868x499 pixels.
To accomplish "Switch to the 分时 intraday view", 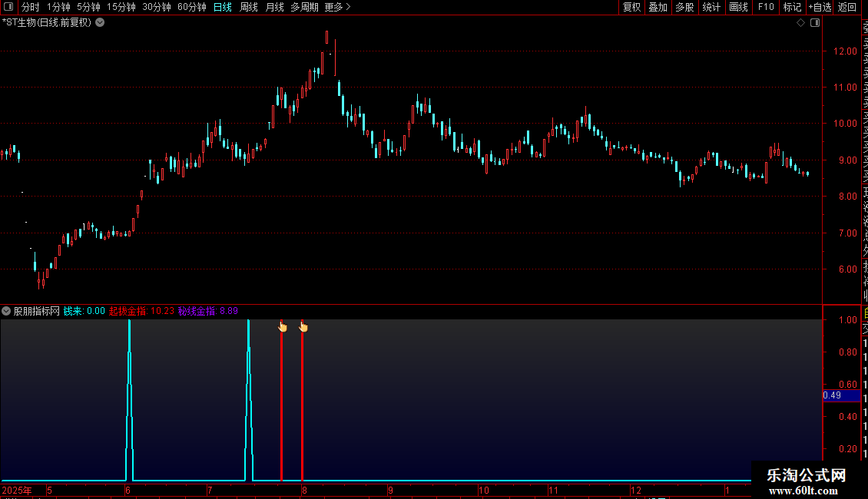I will tap(31, 7).
